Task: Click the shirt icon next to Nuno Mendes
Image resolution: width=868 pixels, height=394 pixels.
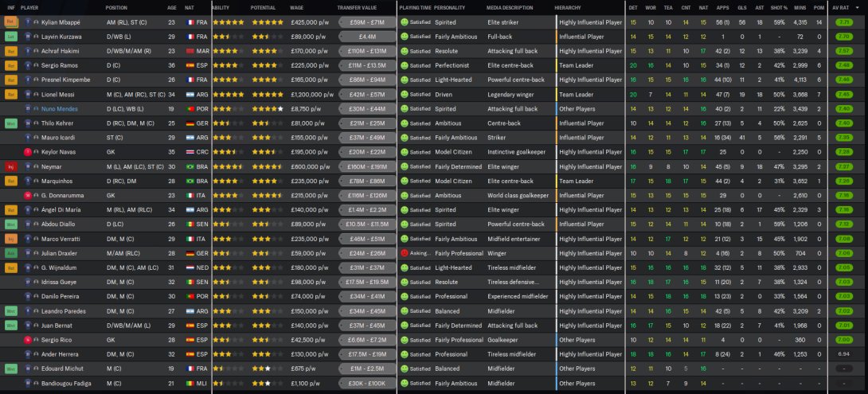Action: point(27,108)
